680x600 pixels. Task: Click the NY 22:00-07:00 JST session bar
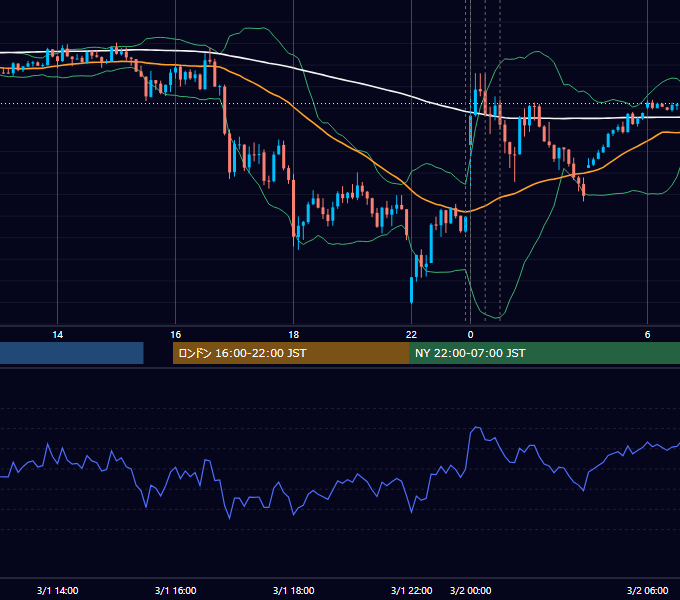click(x=544, y=353)
